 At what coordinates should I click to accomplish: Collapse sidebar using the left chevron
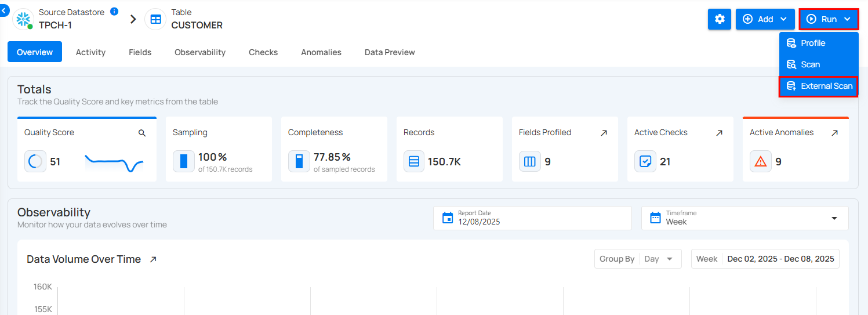tap(4, 10)
